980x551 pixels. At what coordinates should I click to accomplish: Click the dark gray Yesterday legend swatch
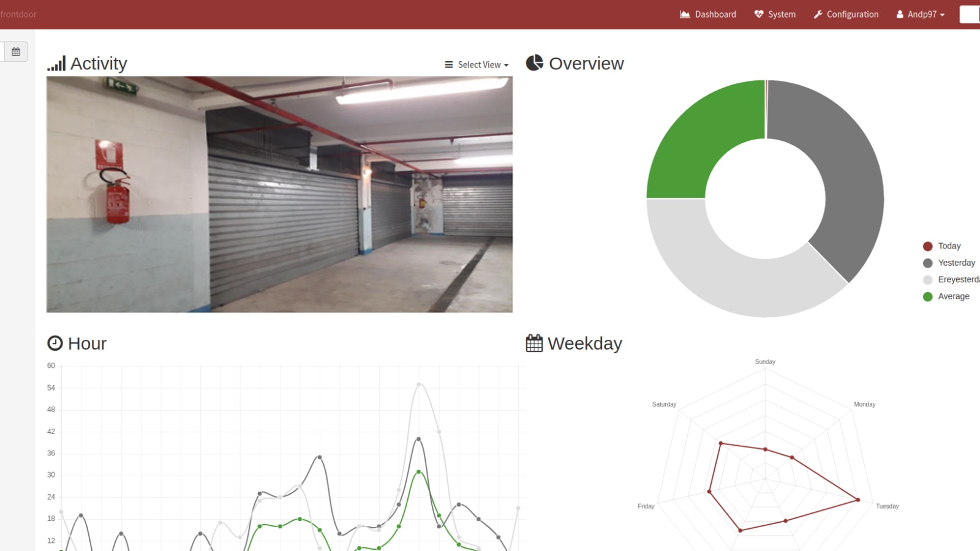tap(928, 263)
